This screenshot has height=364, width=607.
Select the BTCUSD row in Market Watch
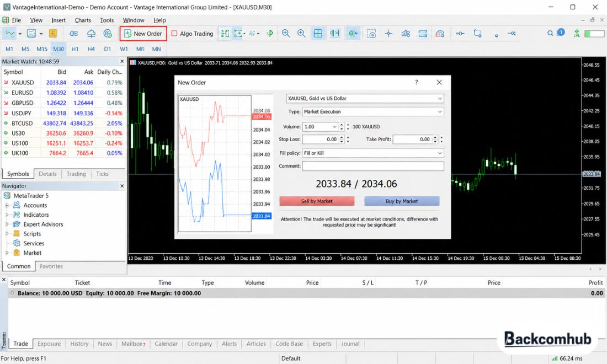pyautogui.click(x=63, y=124)
